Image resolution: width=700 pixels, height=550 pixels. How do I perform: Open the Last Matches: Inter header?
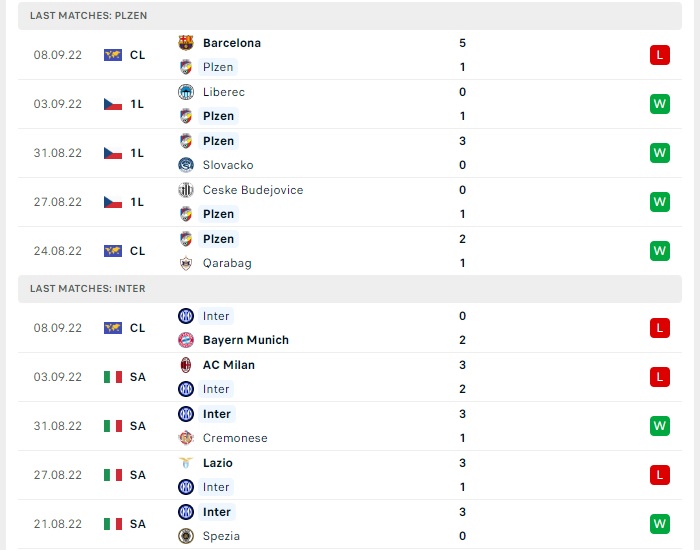(350, 289)
